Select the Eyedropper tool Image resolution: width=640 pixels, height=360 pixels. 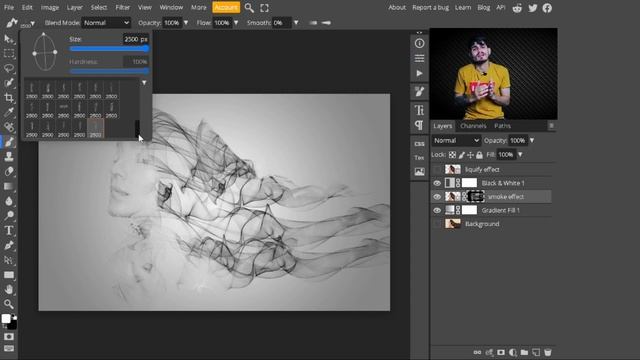pos(9,112)
